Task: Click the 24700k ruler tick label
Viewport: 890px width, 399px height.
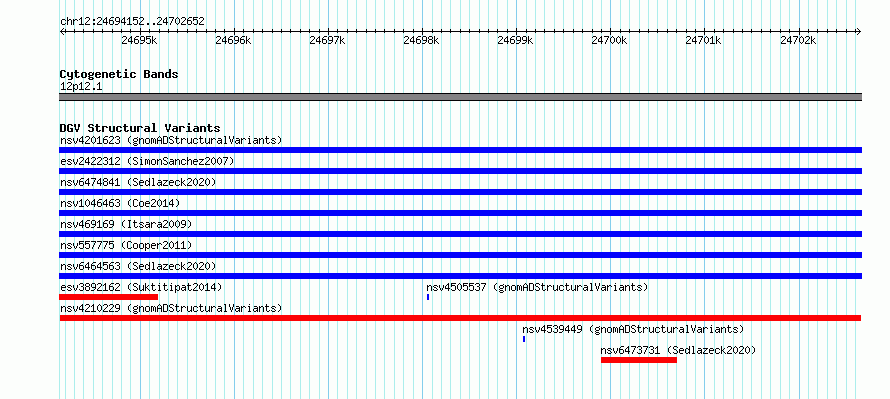Action: coord(610,41)
